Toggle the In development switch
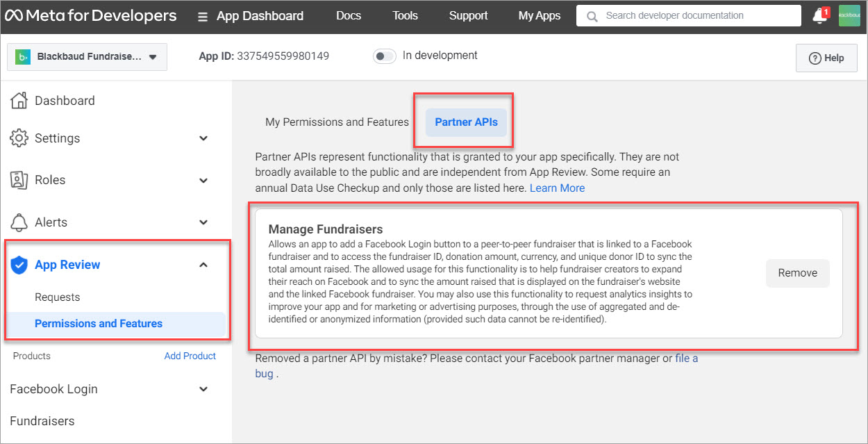Image resolution: width=868 pixels, height=444 pixels. (x=385, y=56)
